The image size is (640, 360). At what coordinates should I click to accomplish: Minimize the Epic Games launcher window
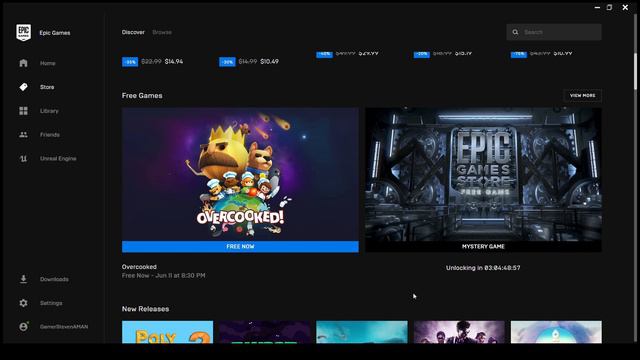coord(597,7)
